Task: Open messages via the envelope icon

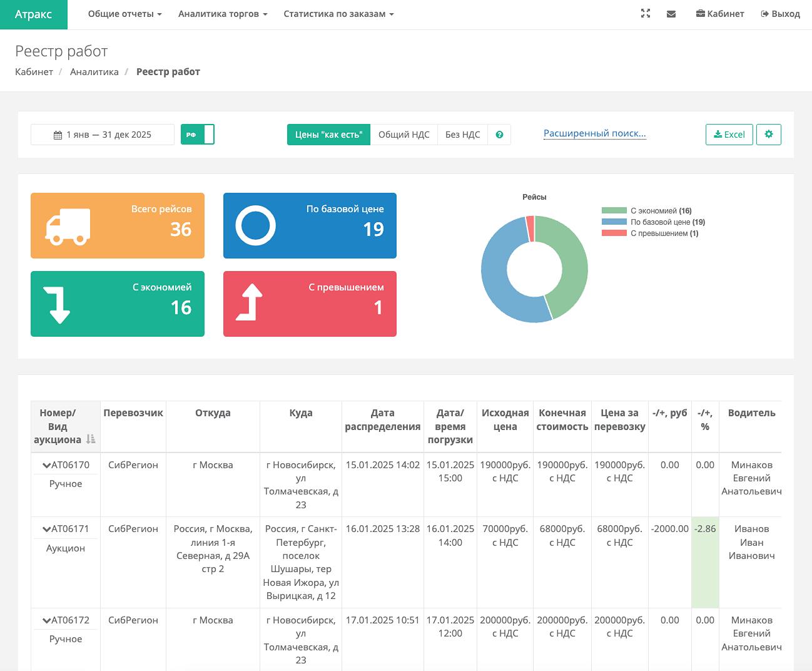Action: click(x=671, y=14)
